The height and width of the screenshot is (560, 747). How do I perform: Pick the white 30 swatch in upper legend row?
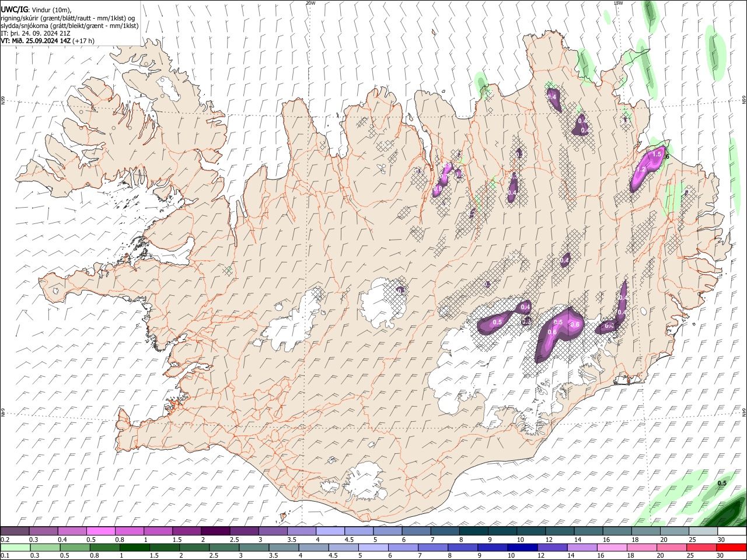tap(732, 531)
